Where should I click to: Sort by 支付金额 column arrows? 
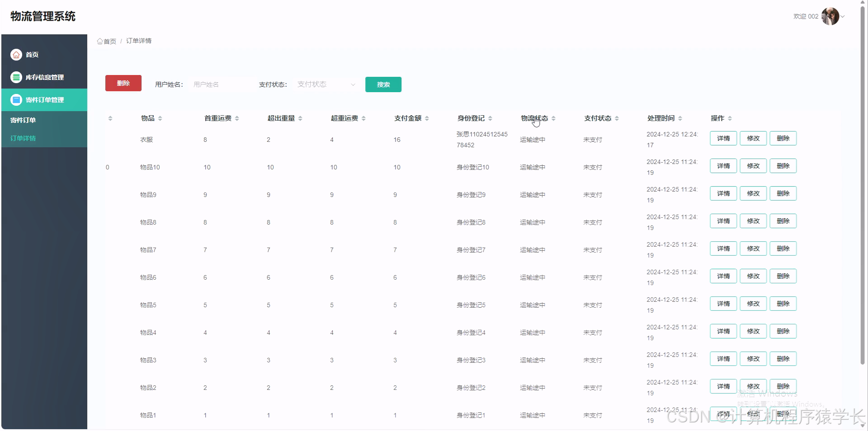(x=427, y=118)
